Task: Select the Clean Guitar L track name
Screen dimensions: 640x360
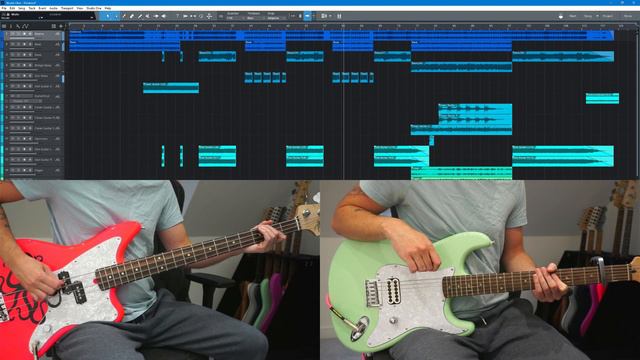Action: (x=43, y=107)
